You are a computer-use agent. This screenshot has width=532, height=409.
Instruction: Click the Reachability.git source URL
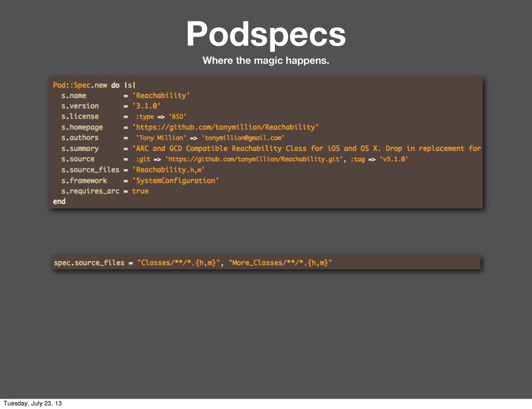coord(254,159)
